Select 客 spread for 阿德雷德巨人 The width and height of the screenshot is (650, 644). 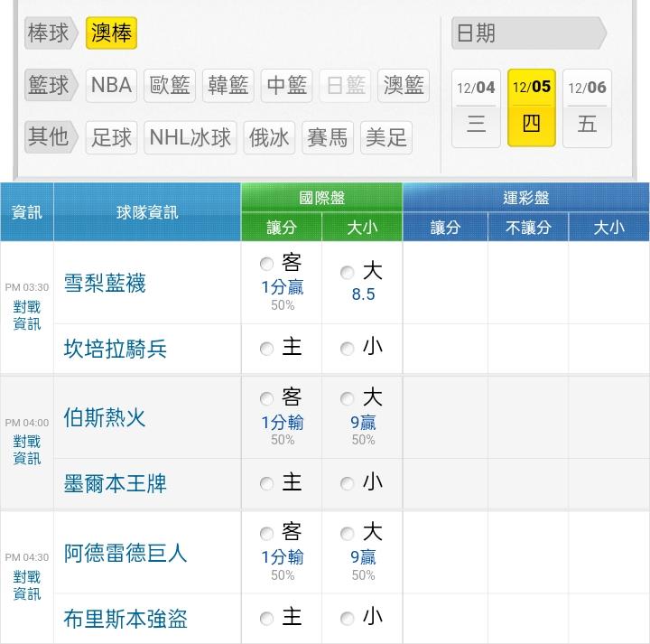pyautogui.click(x=266, y=533)
